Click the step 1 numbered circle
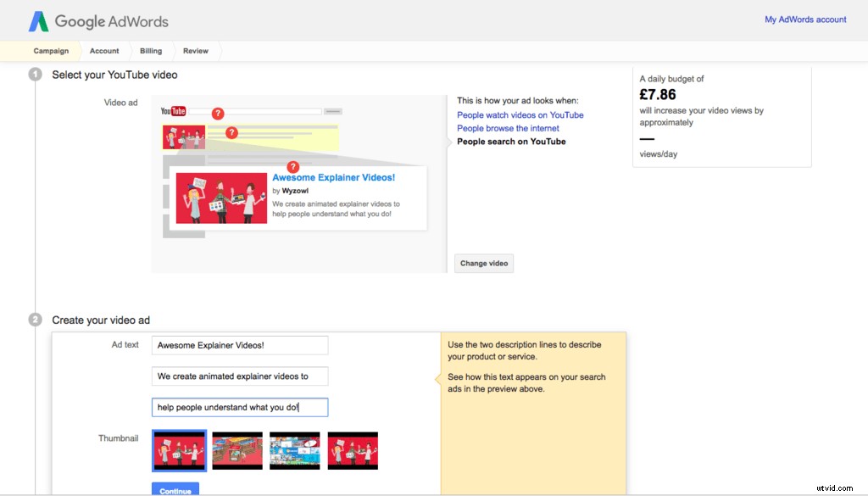 click(35, 75)
